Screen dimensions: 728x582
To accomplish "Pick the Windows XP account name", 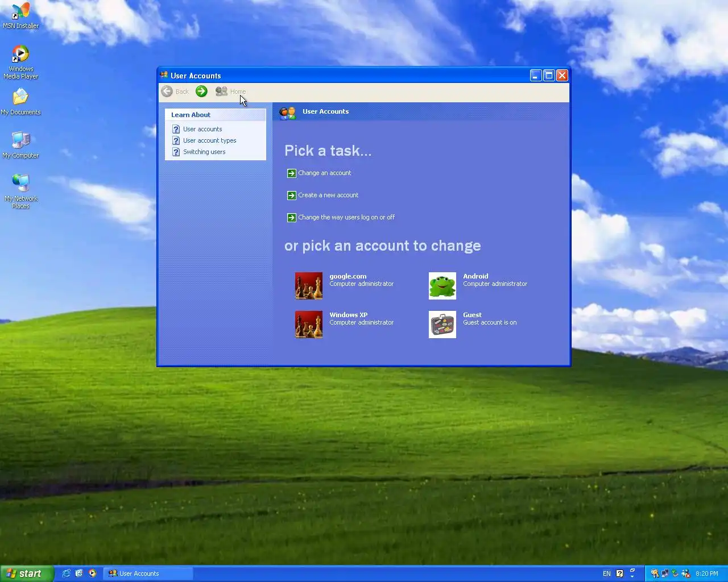I will [349, 315].
